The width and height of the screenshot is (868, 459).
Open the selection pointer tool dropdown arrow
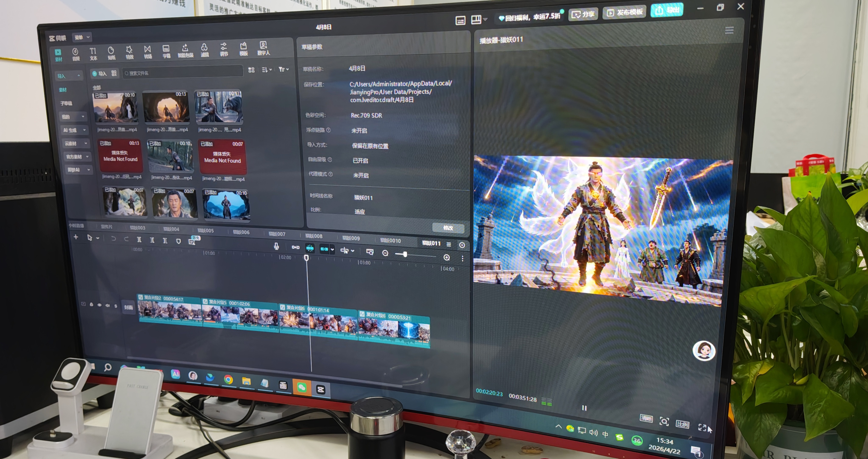point(98,238)
